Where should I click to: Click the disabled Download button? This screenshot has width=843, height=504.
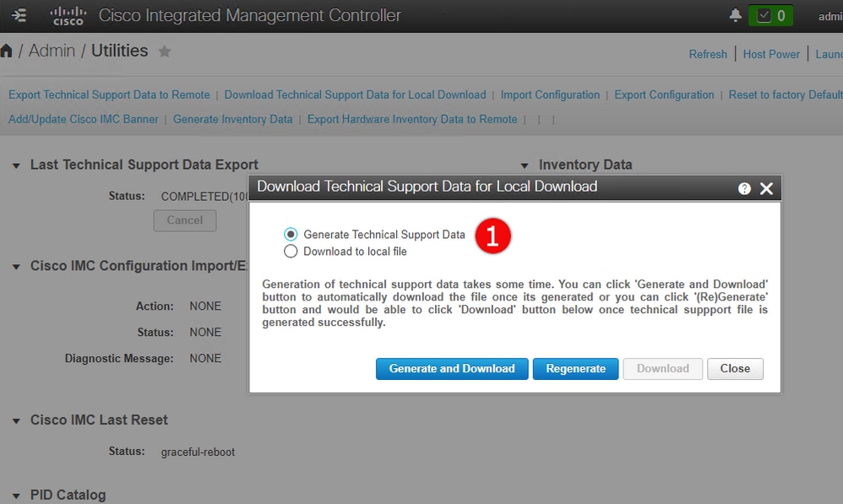click(663, 369)
